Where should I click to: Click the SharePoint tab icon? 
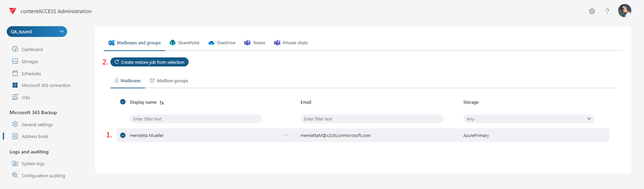pyautogui.click(x=172, y=43)
